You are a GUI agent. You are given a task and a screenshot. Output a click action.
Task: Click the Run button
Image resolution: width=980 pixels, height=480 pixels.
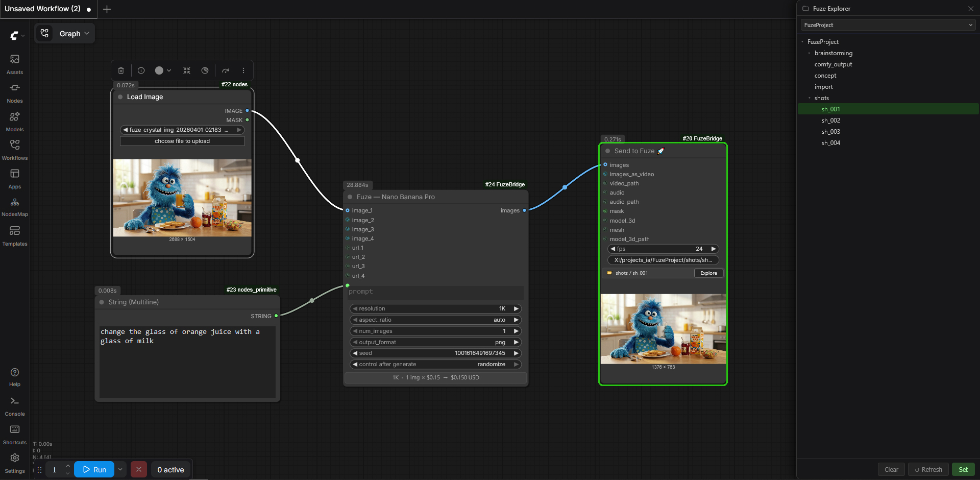point(94,469)
